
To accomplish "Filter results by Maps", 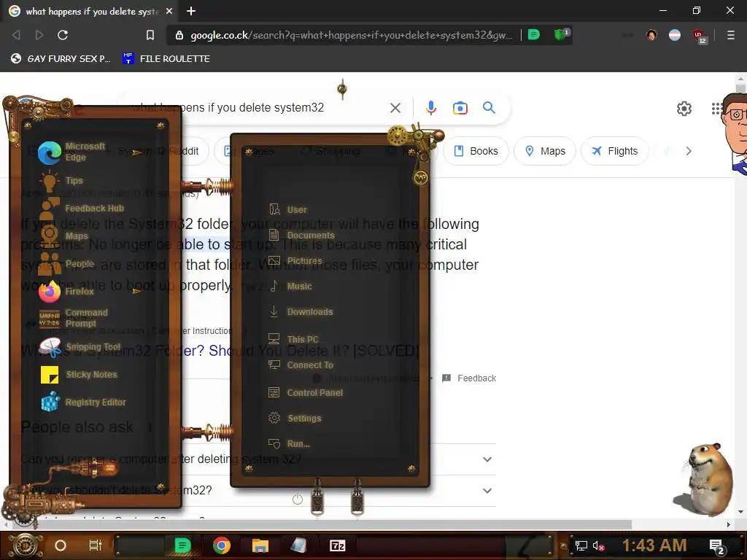I will 544,151.
